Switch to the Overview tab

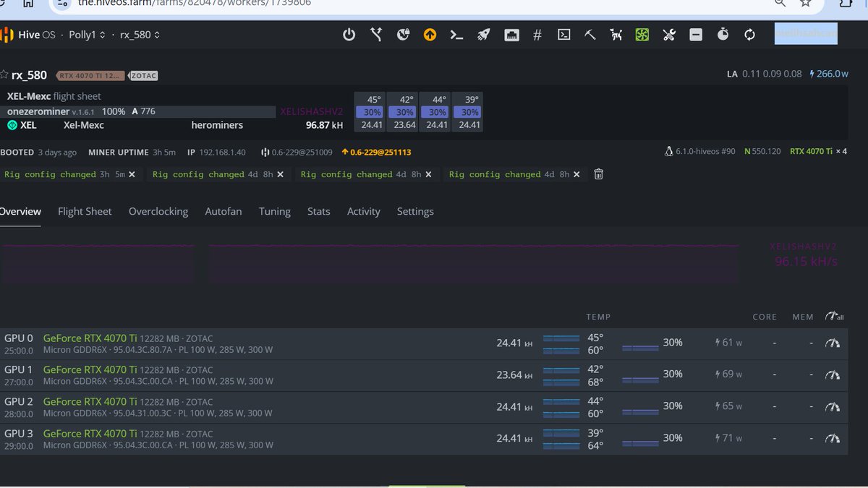tap(20, 211)
